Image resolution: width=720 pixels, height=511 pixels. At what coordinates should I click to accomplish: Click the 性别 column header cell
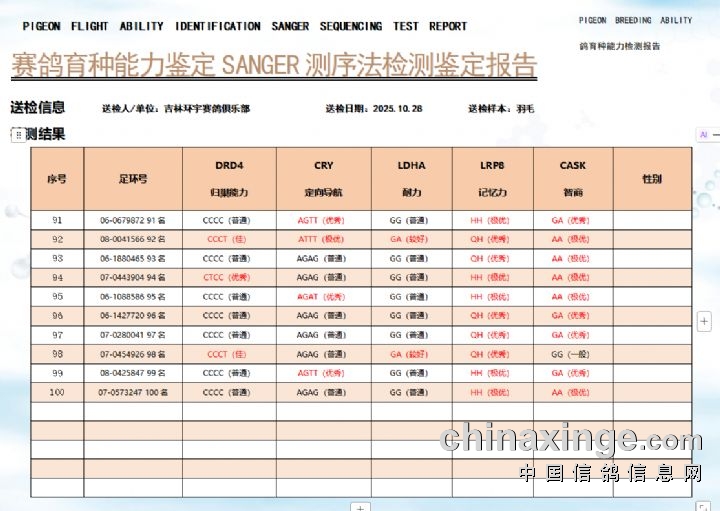[651, 179]
